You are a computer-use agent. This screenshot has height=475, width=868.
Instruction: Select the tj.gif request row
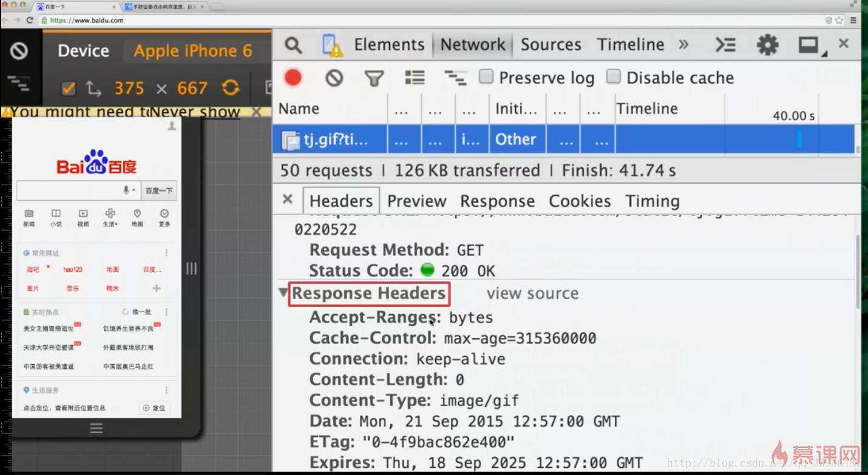click(563, 139)
